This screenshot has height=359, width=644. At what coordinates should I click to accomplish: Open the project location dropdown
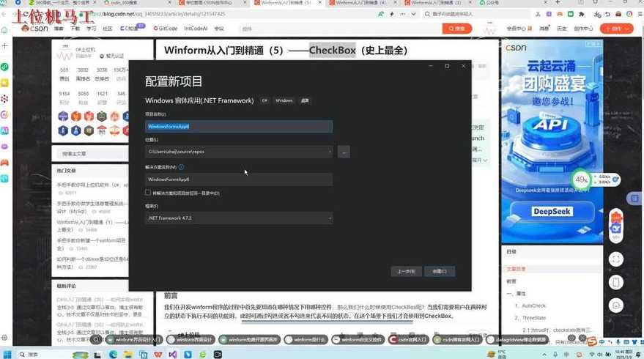click(x=330, y=152)
